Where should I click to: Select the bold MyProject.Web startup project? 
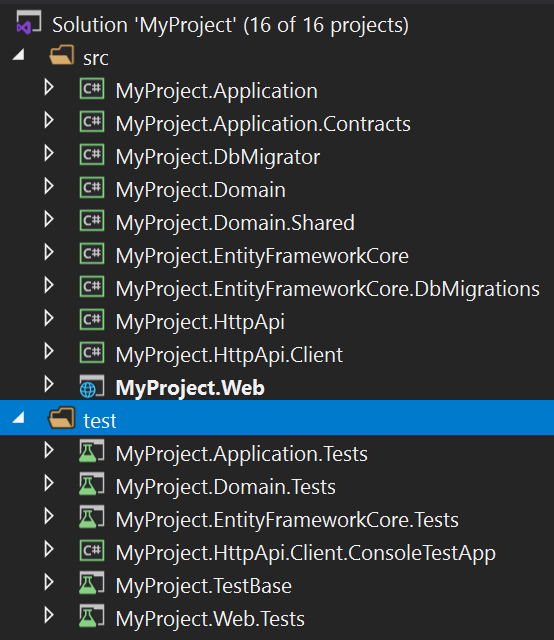click(x=190, y=388)
